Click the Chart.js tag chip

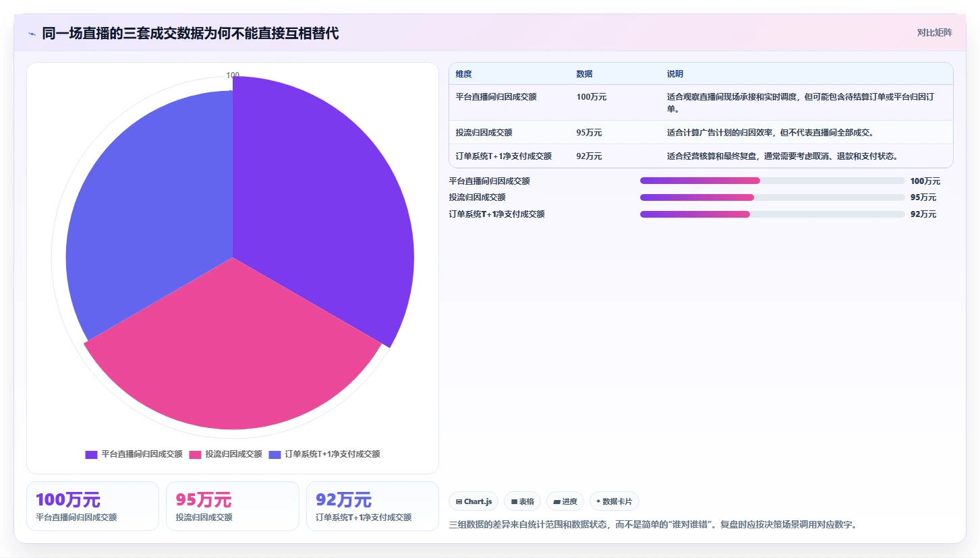(x=473, y=501)
